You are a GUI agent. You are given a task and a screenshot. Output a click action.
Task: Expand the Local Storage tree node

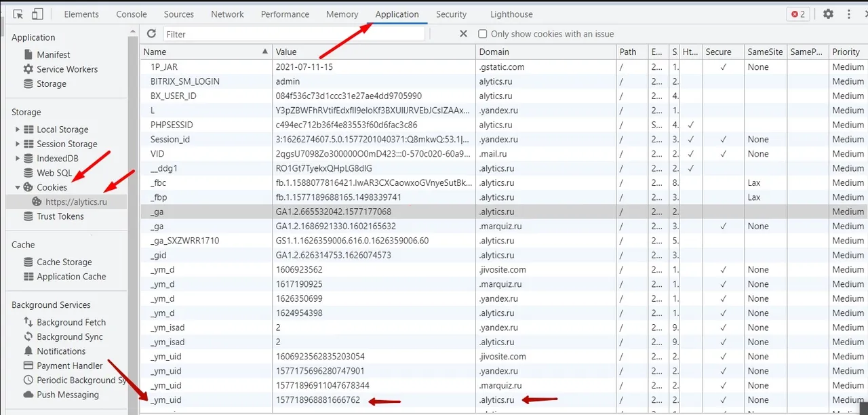(x=18, y=130)
